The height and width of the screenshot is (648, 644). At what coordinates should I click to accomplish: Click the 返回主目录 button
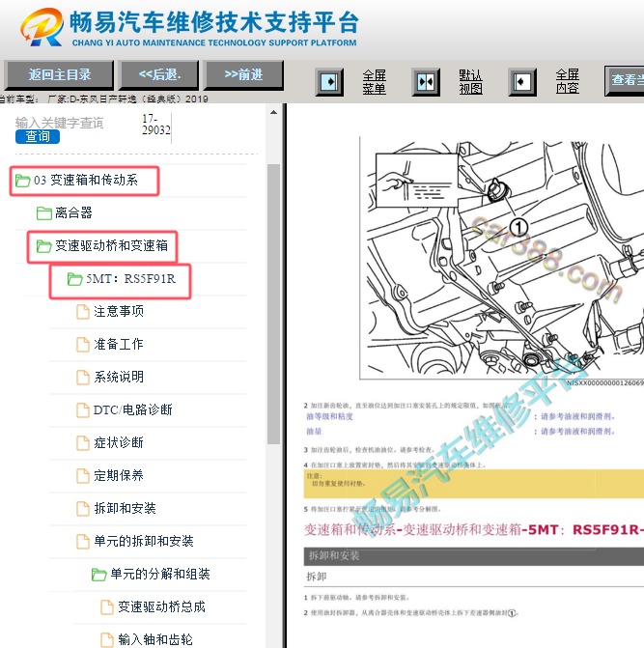click(59, 74)
